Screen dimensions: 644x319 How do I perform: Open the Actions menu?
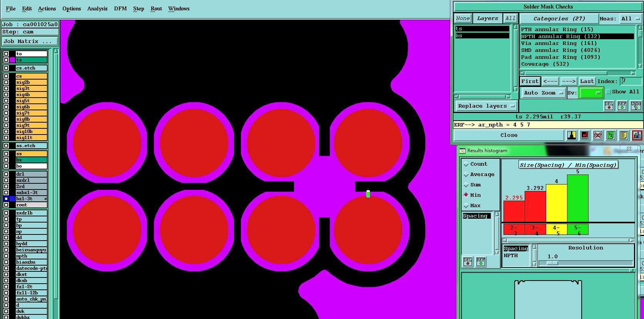[x=47, y=8]
